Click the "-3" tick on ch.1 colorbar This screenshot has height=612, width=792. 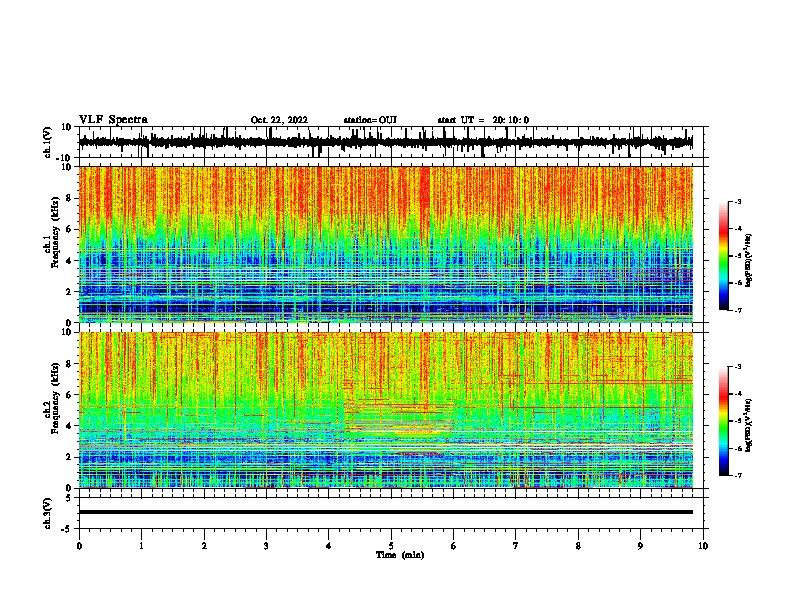click(738, 201)
